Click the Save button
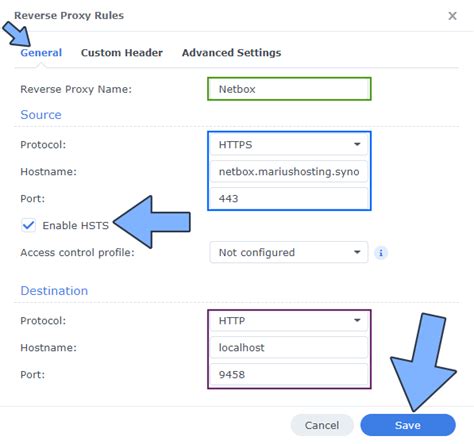Viewport: 474px width, 444px height. click(408, 425)
